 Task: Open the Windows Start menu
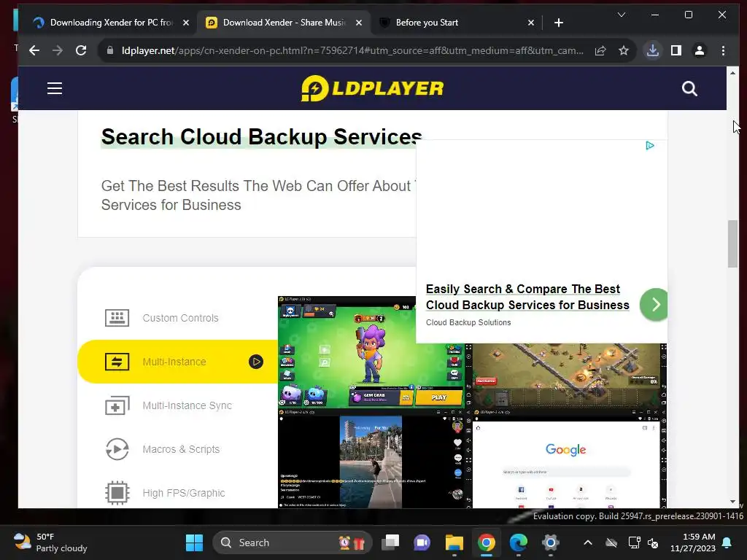click(x=194, y=542)
